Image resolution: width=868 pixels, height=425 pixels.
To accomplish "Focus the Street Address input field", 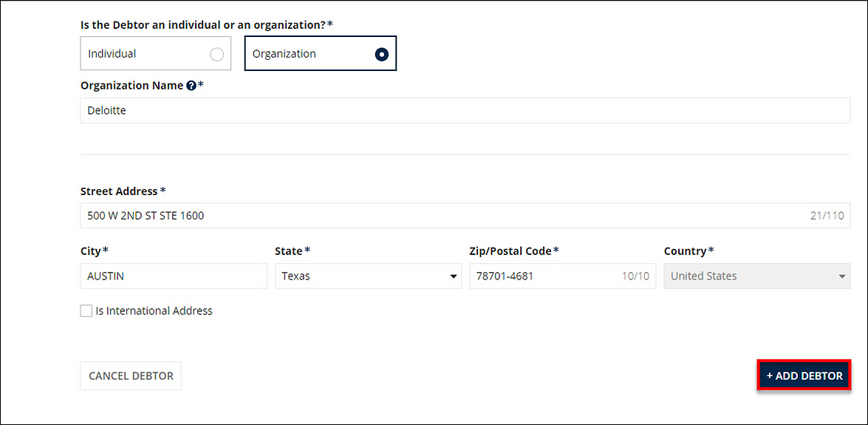I will (443, 216).
